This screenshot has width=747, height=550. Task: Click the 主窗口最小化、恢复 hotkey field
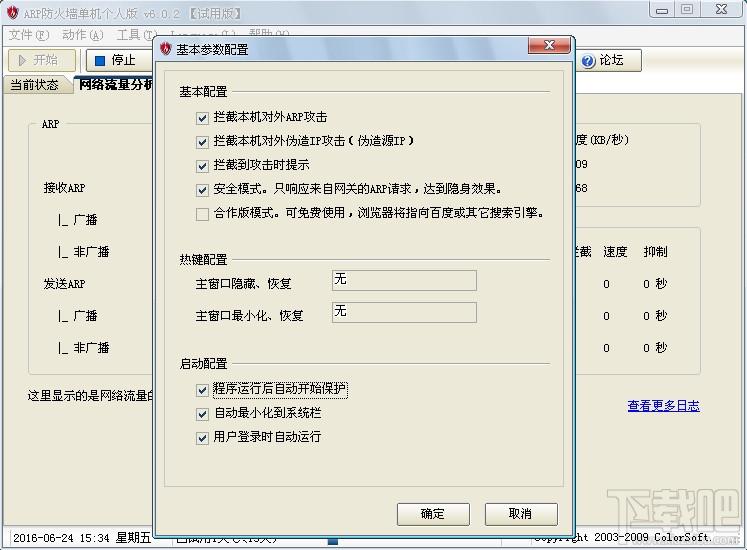click(404, 312)
